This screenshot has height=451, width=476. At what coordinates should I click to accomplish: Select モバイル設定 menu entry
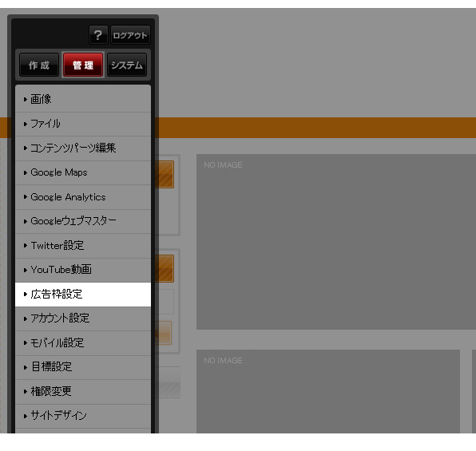pyautogui.click(x=83, y=343)
